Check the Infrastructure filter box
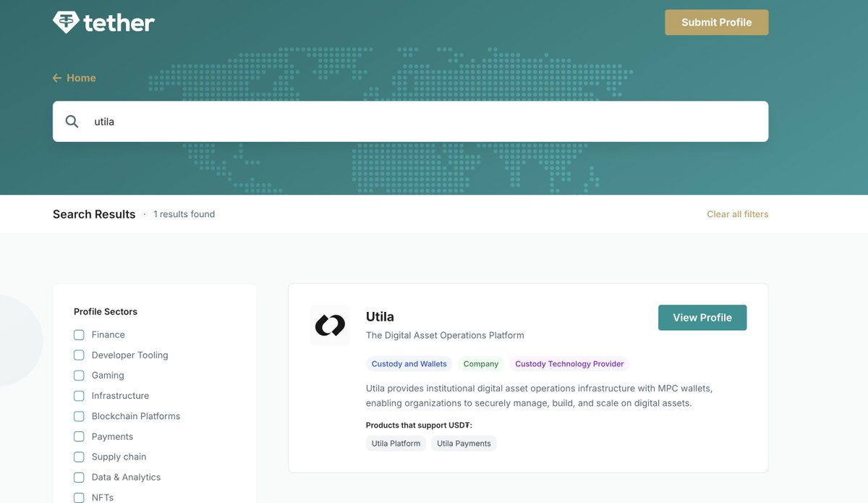 tap(79, 396)
